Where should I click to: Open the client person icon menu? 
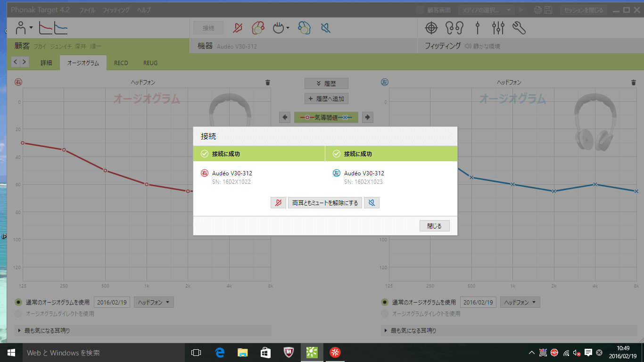[x=24, y=28]
